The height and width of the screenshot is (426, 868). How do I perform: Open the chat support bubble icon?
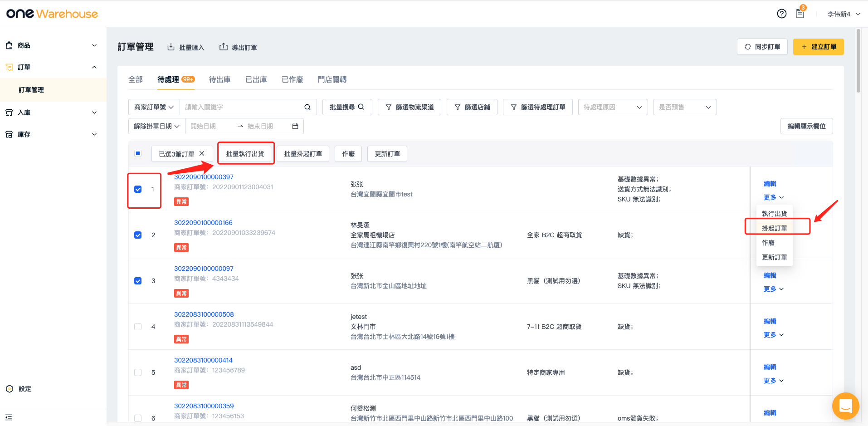tap(845, 406)
